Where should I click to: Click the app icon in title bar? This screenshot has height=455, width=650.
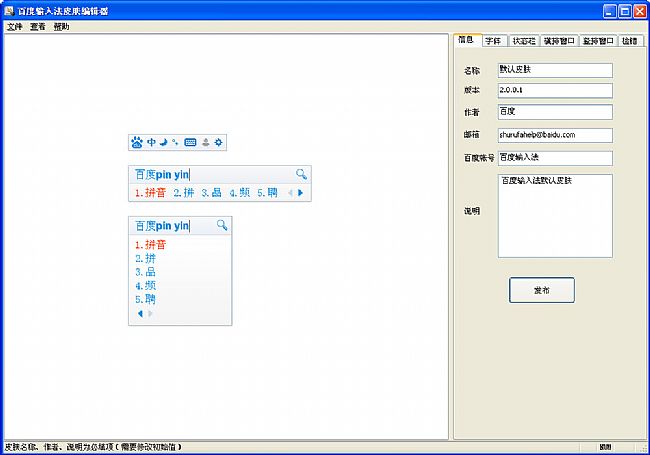9,11
